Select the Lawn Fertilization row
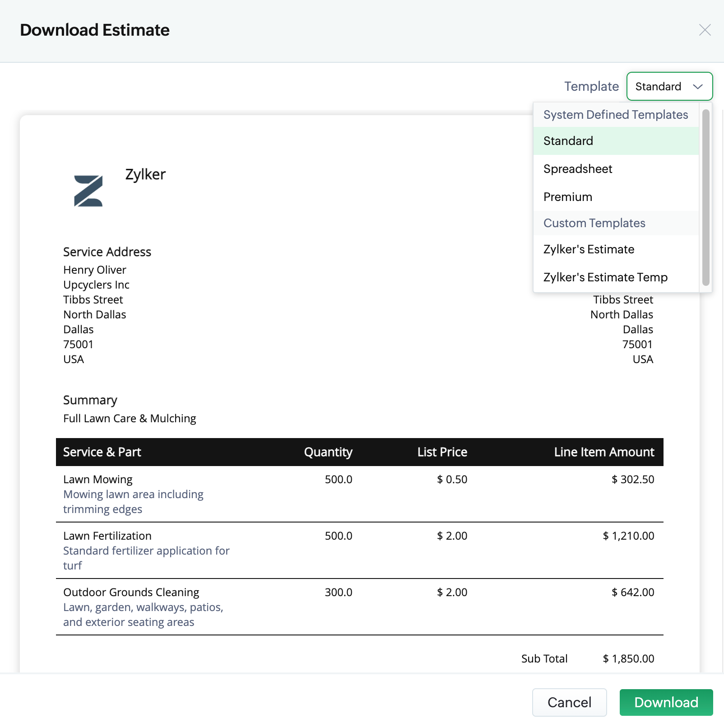 pyautogui.click(x=107, y=536)
